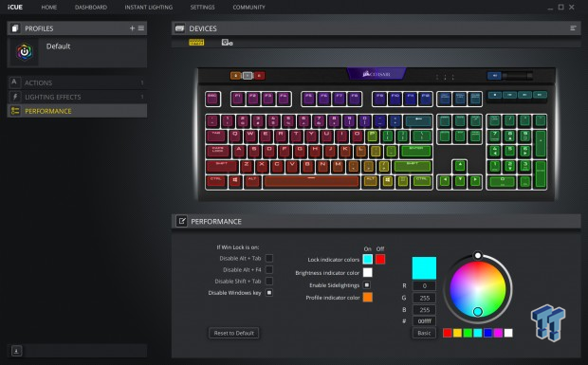Click the right arrow key on keyboard
The width and height of the screenshot is (588, 365).
pos(475,182)
